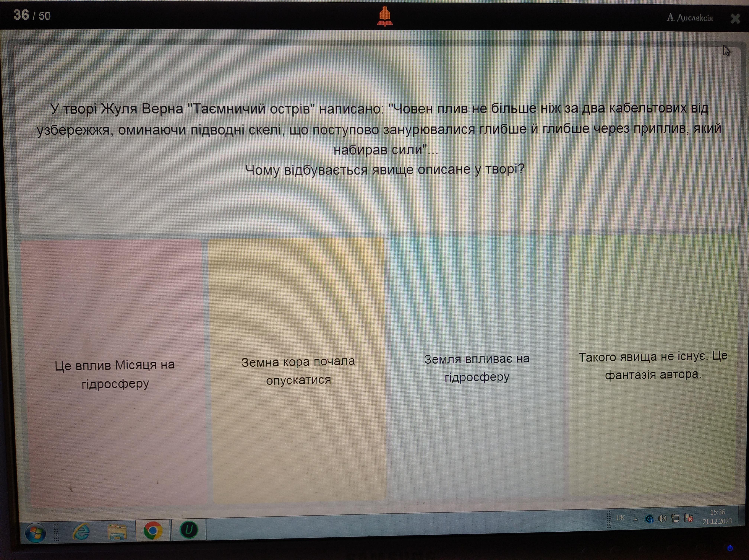Screen dimensions: 749x560
Task: Close the quiz with the X
Action: click(735, 18)
